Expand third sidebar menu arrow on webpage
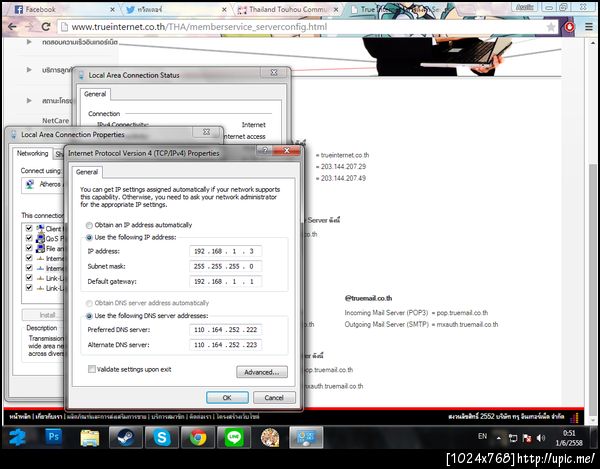Viewport: 600px width, 469px height. click(x=29, y=101)
